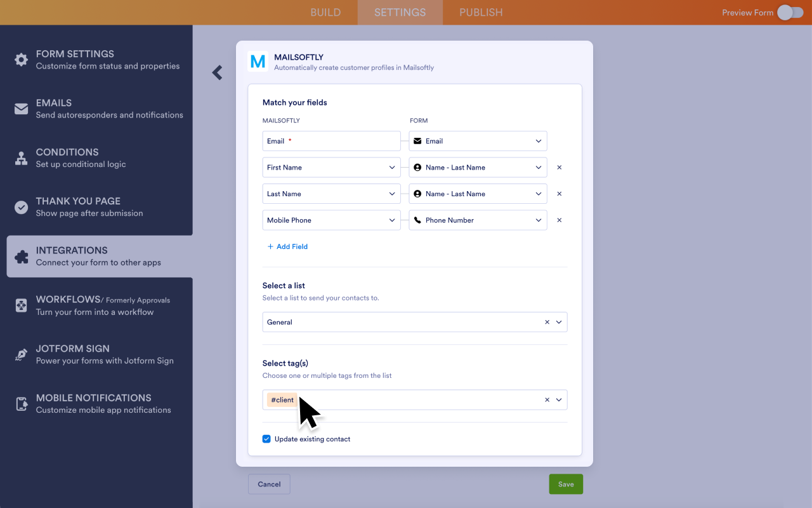Click the Mobile Notifications phone icon

pyautogui.click(x=20, y=403)
